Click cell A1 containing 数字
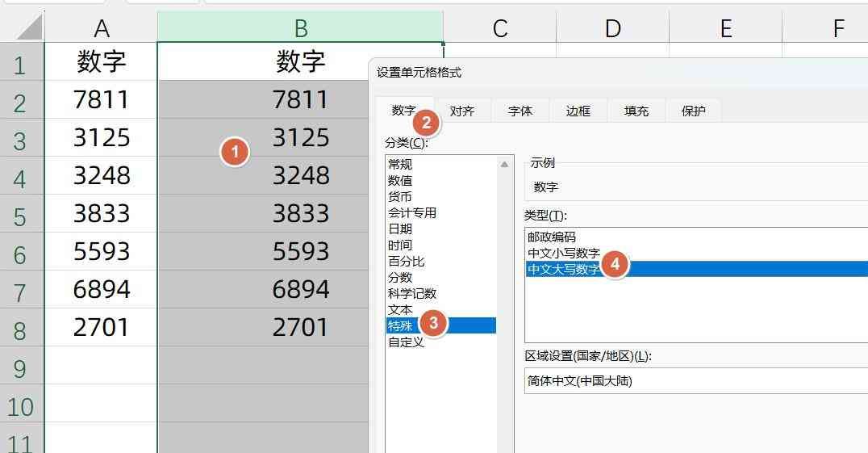The height and width of the screenshot is (453, 868). point(101,61)
